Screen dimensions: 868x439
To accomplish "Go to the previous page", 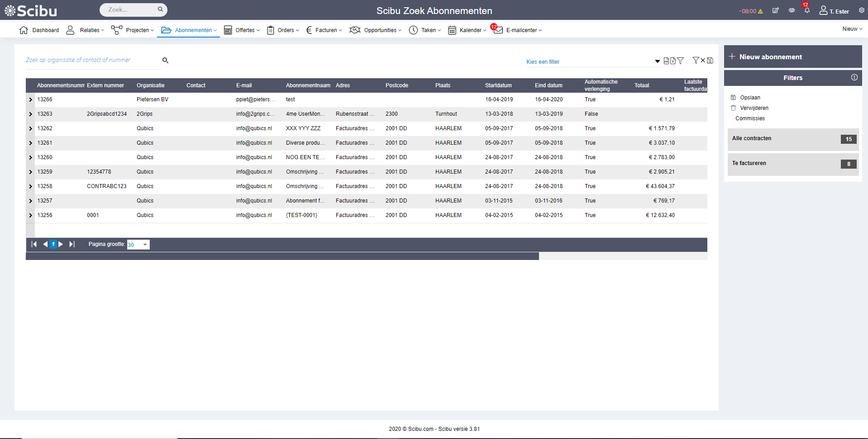I will 45,244.
